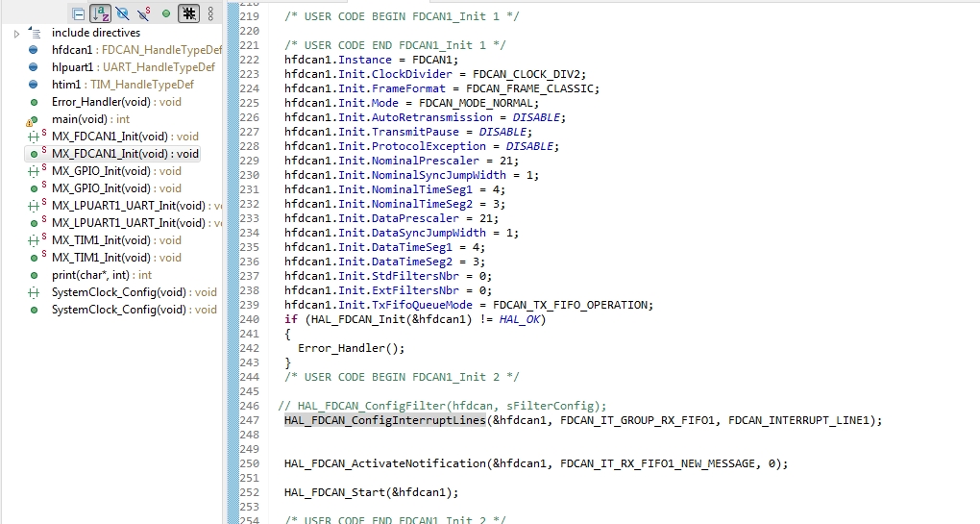Click FDCAN_FRAME_CLASSIC in the code

coord(529,88)
